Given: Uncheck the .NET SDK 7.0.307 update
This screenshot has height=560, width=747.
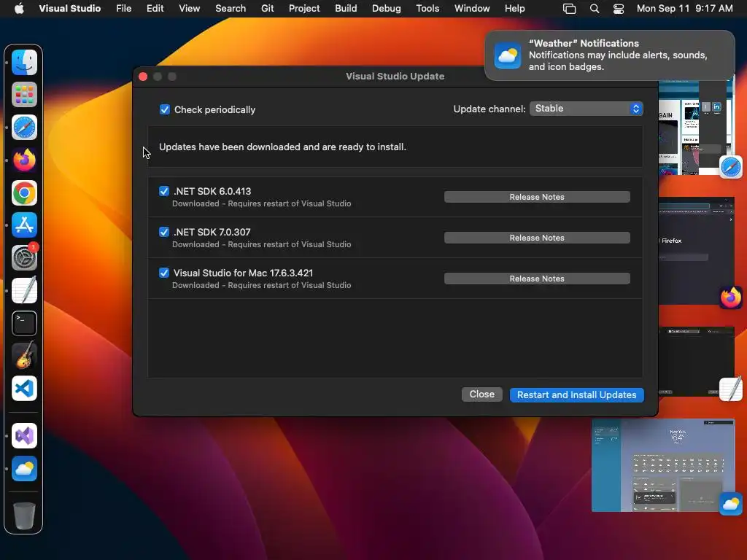Looking at the screenshot, I should (x=164, y=232).
